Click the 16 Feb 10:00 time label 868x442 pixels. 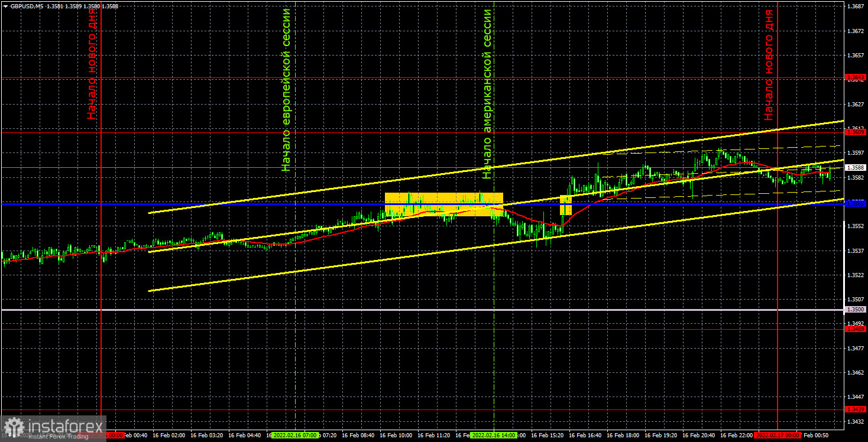[x=396, y=435]
